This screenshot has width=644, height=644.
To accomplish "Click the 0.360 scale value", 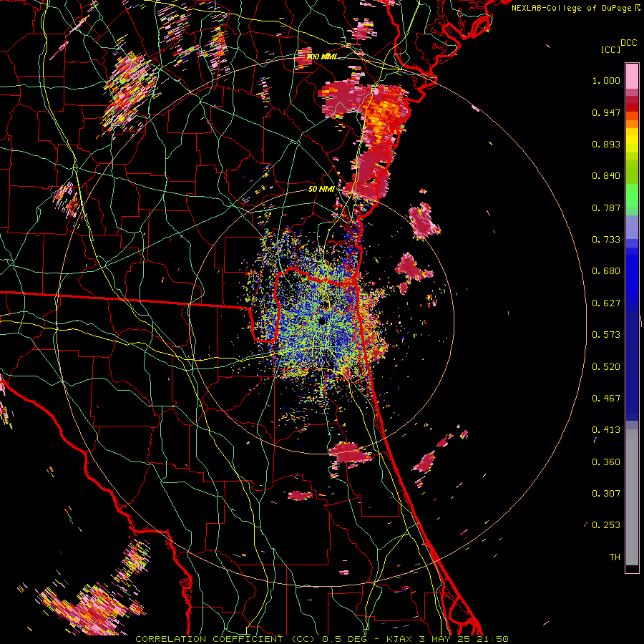I will point(606,462).
